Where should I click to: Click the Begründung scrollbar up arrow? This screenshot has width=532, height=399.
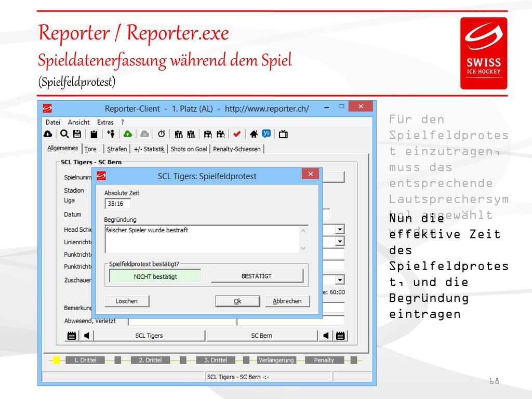click(x=303, y=231)
